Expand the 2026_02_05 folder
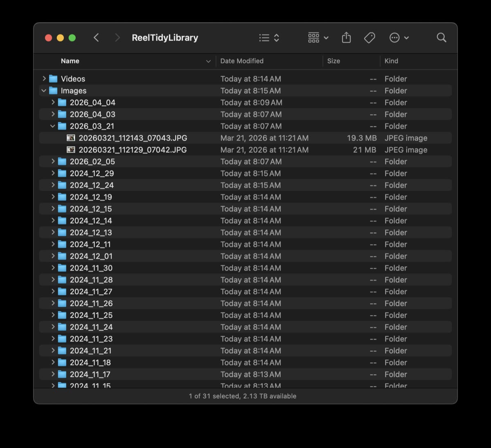The width and height of the screenshot is (491, 448). tap(53, 161)
